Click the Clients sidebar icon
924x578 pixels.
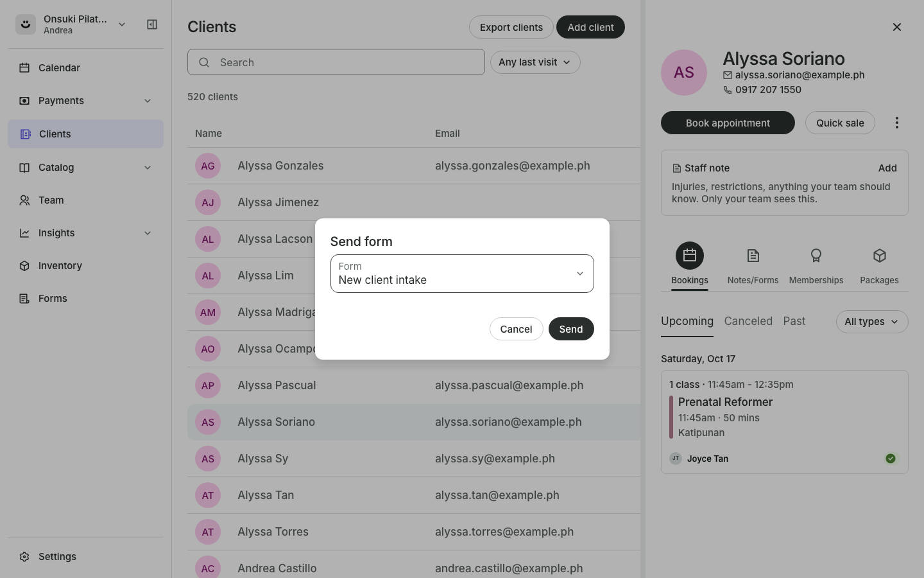tap(25, 134)
